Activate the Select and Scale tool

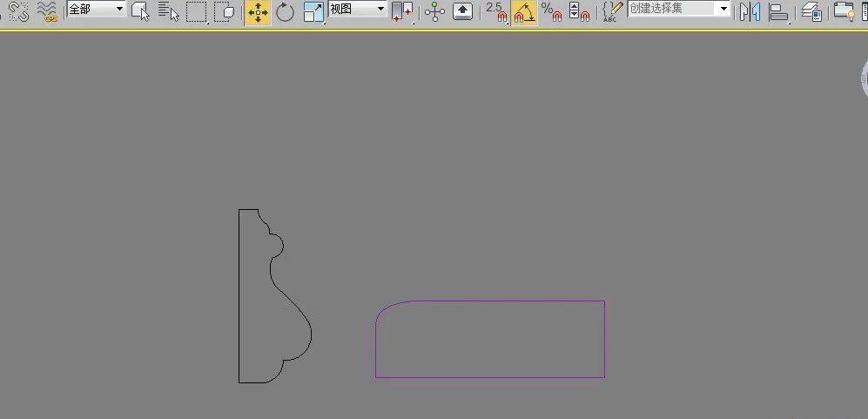pyautogui.click(x=313, y=11)
